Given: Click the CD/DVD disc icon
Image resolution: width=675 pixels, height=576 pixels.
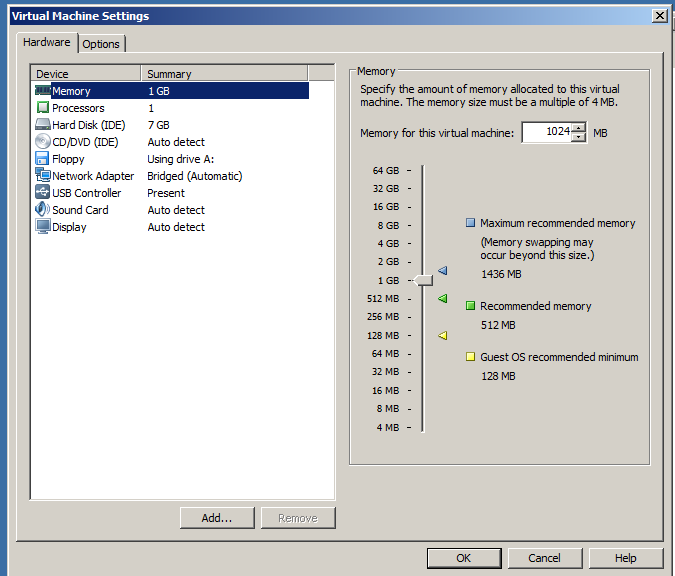Looking at the screenshot, I should click(x=43, y=141).
